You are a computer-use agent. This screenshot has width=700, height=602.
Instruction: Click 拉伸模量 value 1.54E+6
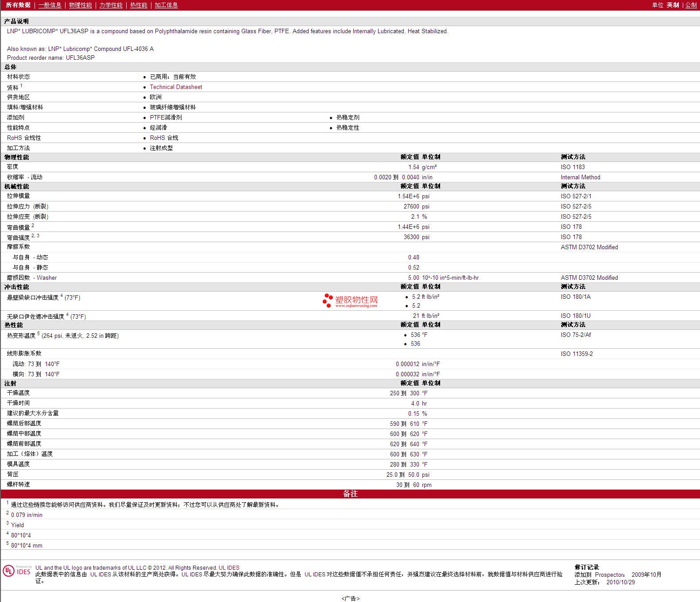(x=408, y=196)
